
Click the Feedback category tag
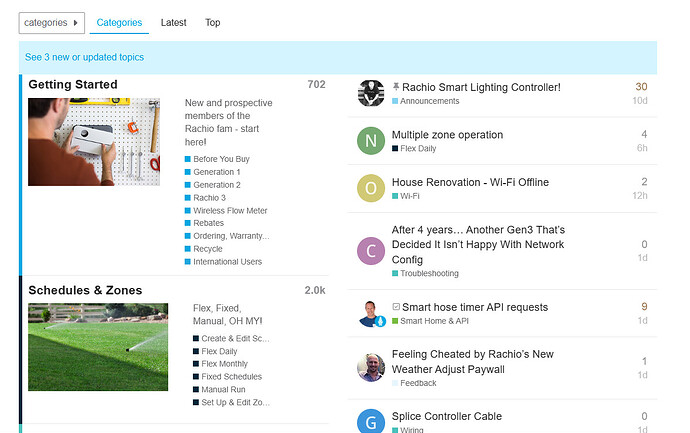(x=414, y=383)
